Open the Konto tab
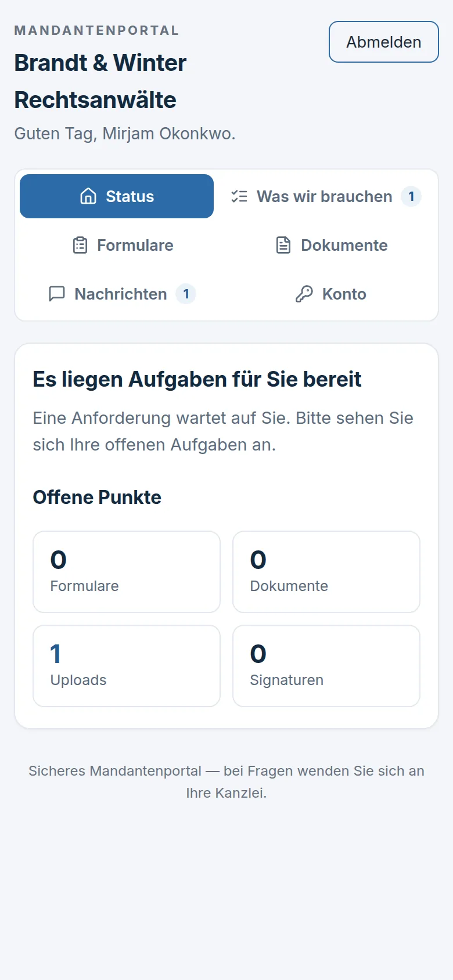Image resolution: width=453 pixels, height=980 pixels. [332, 294]
